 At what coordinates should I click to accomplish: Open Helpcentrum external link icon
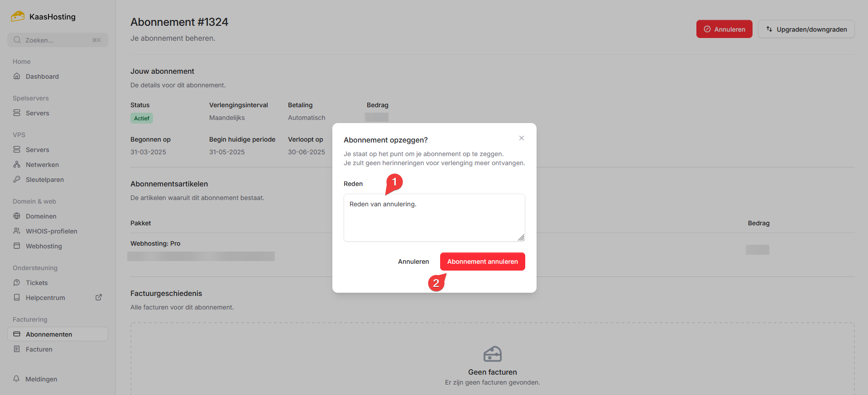(99, 298)
